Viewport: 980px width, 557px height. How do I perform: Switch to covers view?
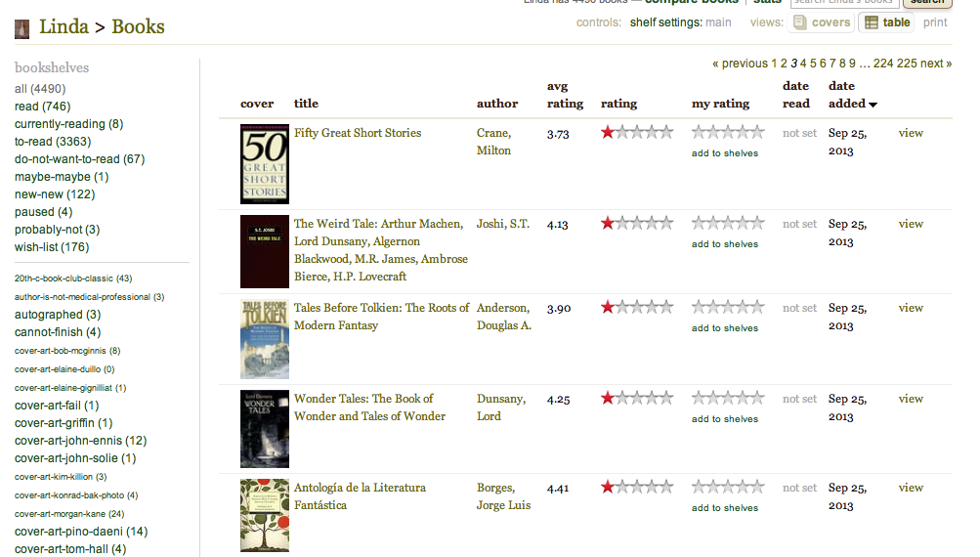pyautogui.click(x=823, y=22)
